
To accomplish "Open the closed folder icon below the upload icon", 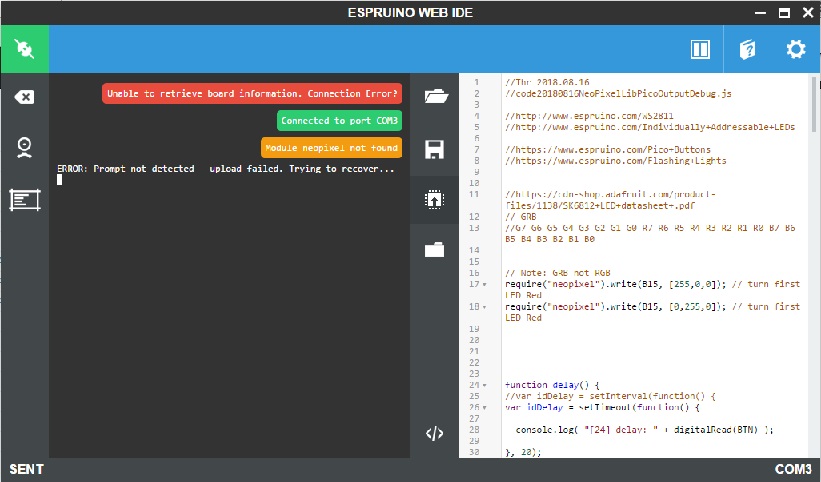I will [435, 249].
